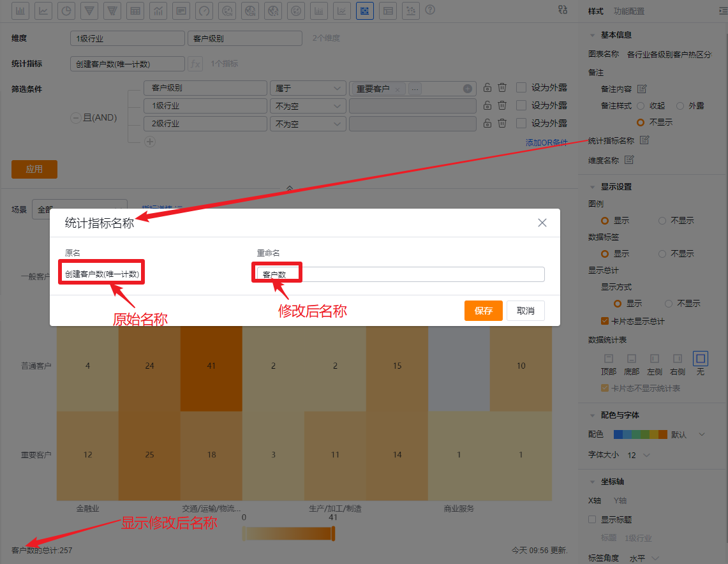Check 设为外露 for the 客户级别 filter
The image size is (728, 564).
(521, 88)
